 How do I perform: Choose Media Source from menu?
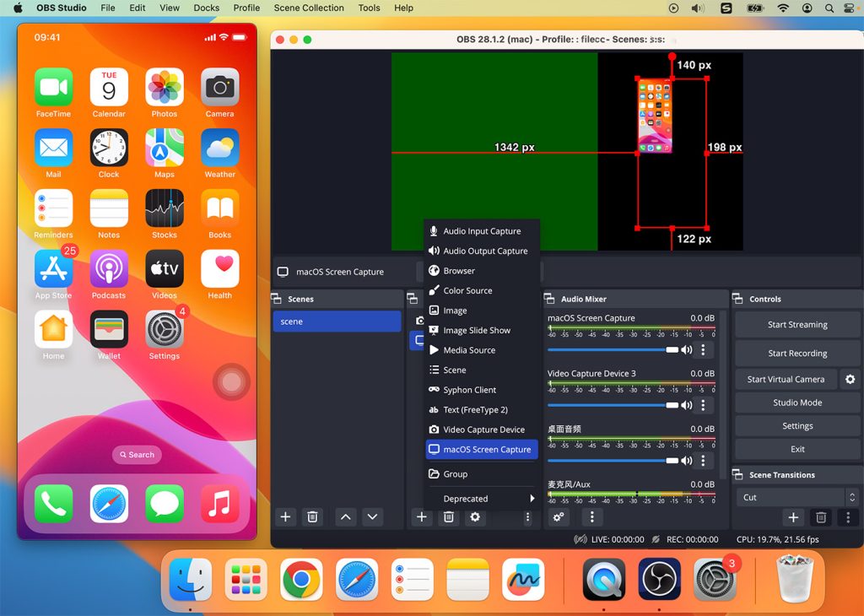point(482,350)
